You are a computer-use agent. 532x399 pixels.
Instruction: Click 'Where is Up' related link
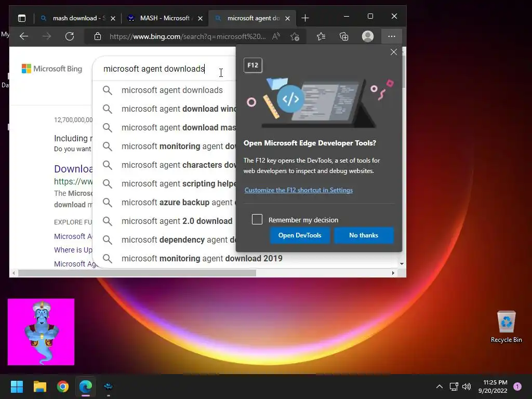tap(73, 250)
